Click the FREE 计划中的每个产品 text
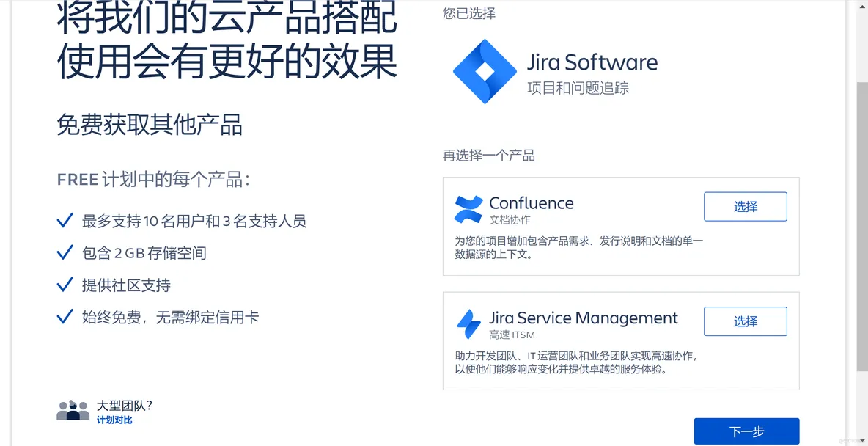The width and height of the screenshot is (868, 446). coord(153,180)
